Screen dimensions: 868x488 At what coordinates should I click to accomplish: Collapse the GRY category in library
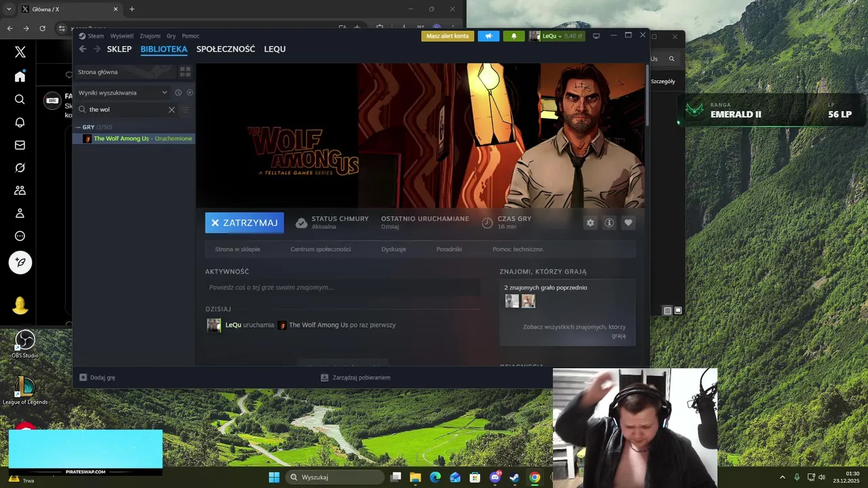coord(79,127)
